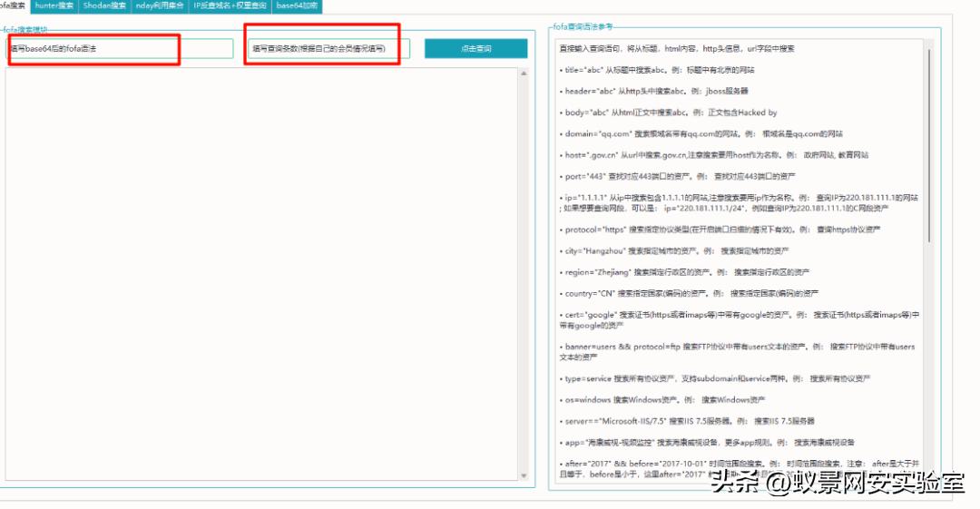Click the up arrow of results scrollbar

(x=524, y=73)
